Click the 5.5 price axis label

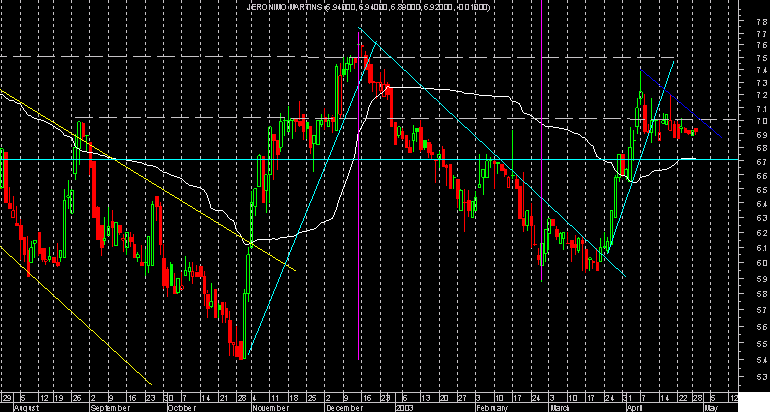point(762,344)
